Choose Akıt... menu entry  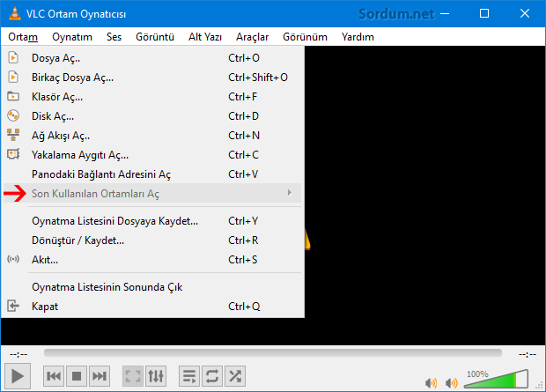152,260
